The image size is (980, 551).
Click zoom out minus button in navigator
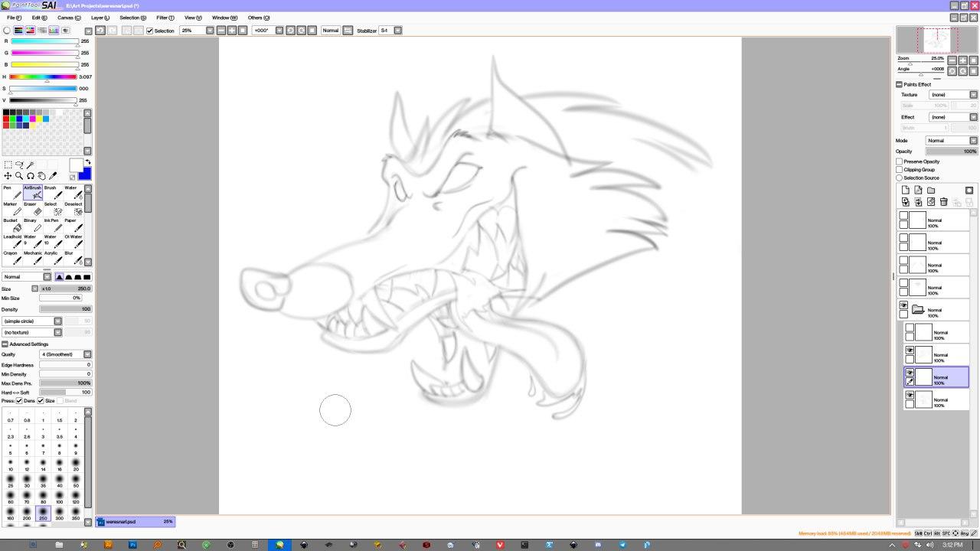(952, 60)
